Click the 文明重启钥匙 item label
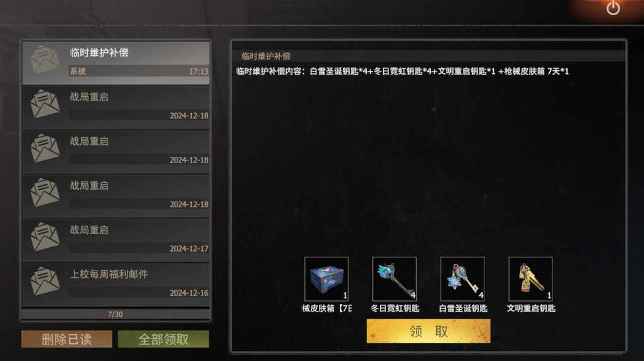This screenshot has height=361, width=644. point(530,308)
